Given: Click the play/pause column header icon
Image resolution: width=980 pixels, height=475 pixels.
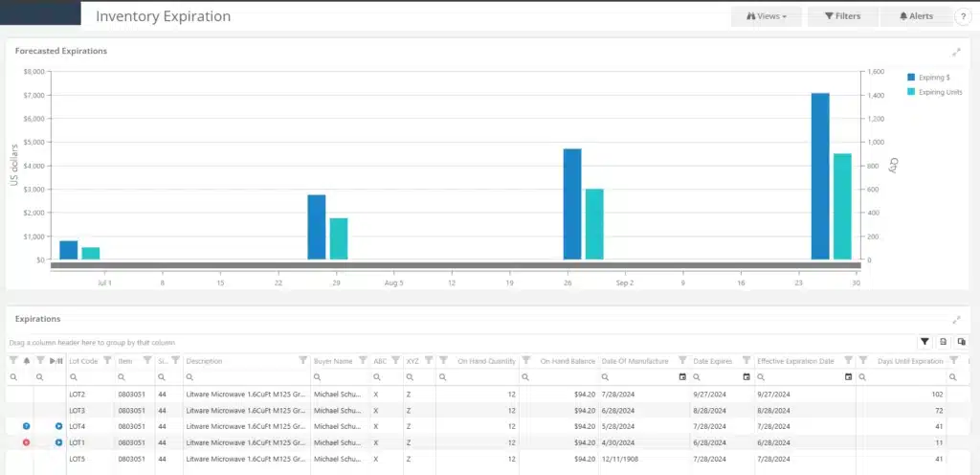Looking at the screenshot, I should click(56, 361).
